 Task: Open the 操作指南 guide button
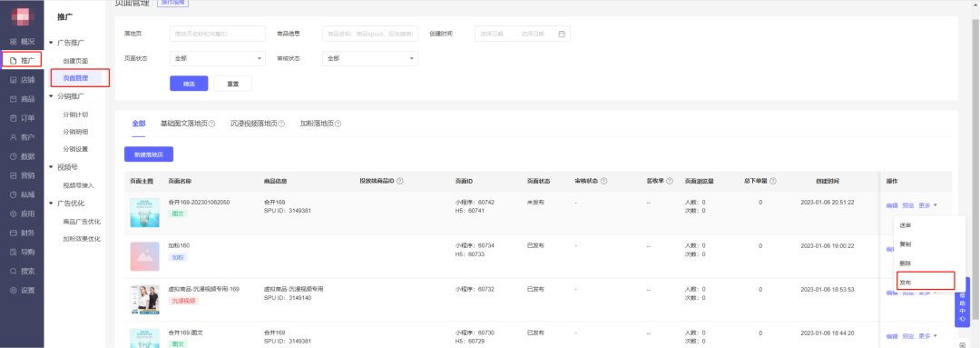[171, 3]
